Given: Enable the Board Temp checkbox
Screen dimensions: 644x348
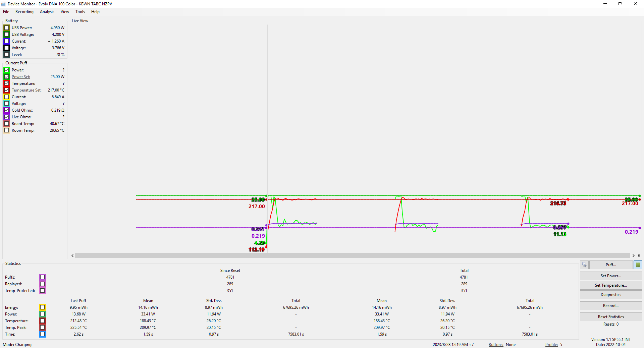Looking at the screenshot, I should click(x=7, y=124).
